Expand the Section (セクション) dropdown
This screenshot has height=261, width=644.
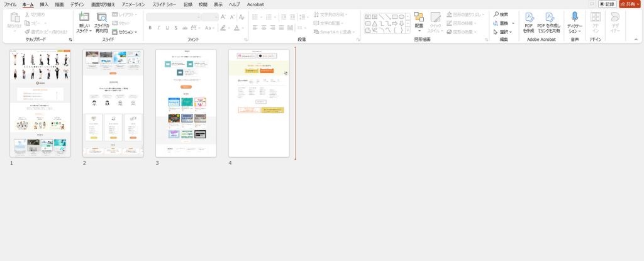[x=125, y=31]
